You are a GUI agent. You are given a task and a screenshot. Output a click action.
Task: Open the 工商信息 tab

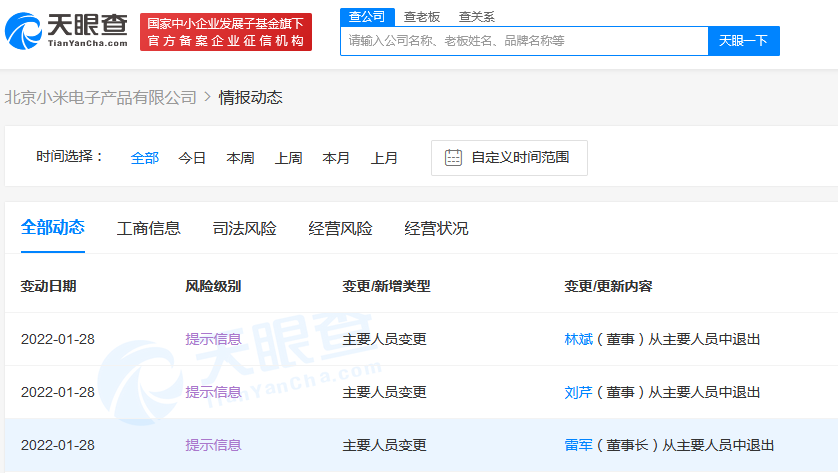pos(149,229)
